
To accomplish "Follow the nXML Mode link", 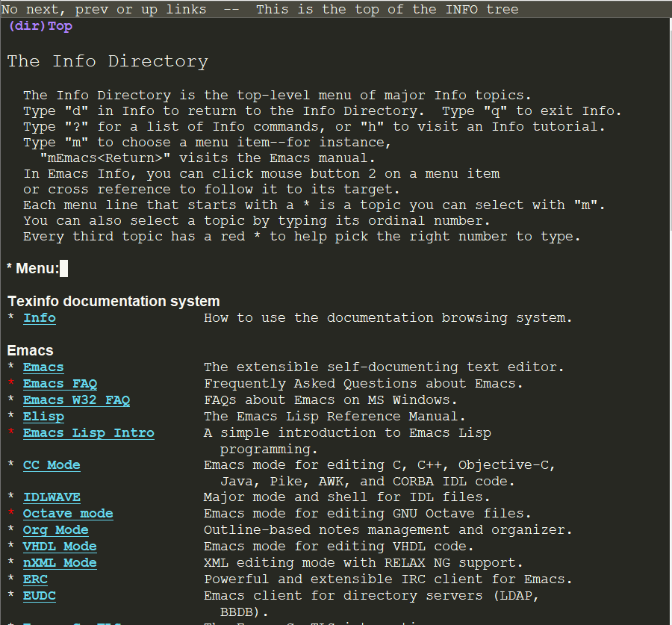I will 60,562.
